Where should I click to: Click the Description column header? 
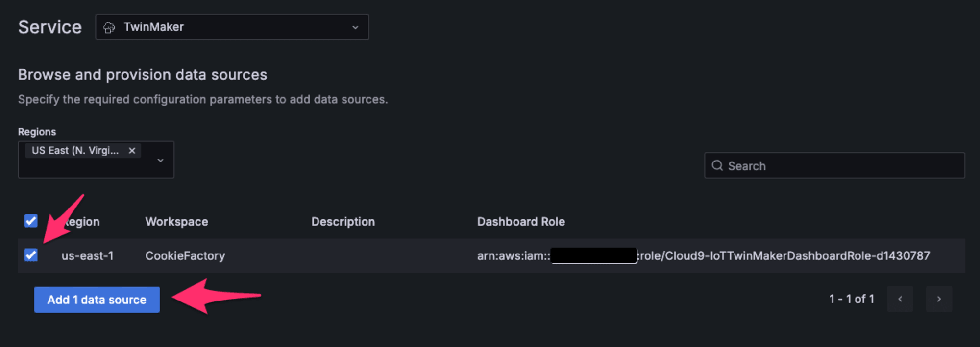[x=343, y=222]
